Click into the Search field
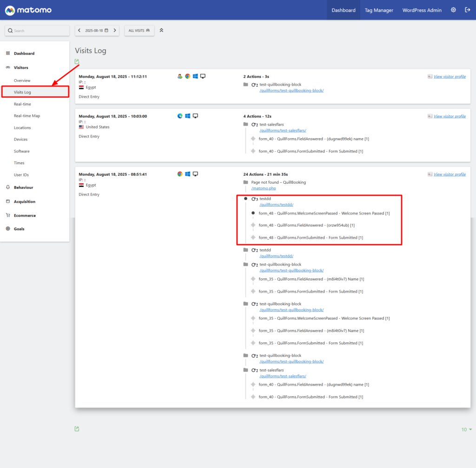Screen dimensions: 476x468 (x=37, y=31)
